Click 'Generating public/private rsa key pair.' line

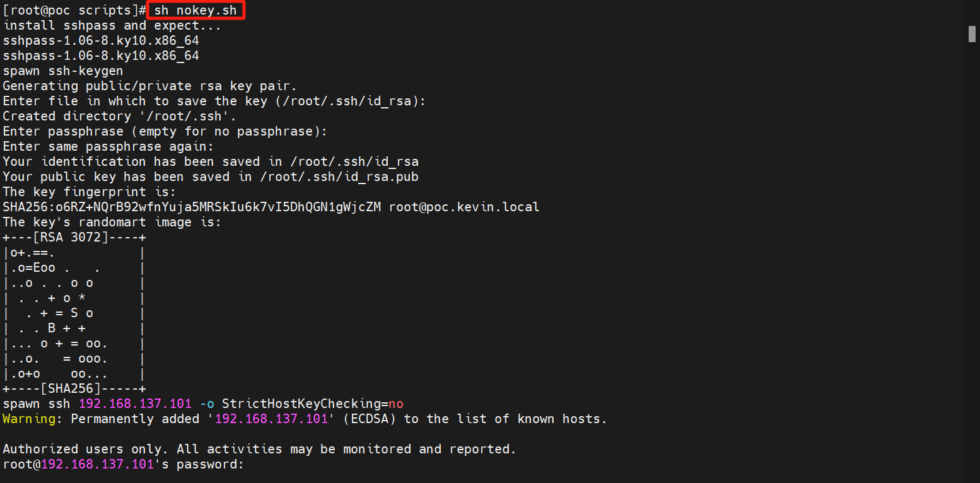[x=150, y=86]
